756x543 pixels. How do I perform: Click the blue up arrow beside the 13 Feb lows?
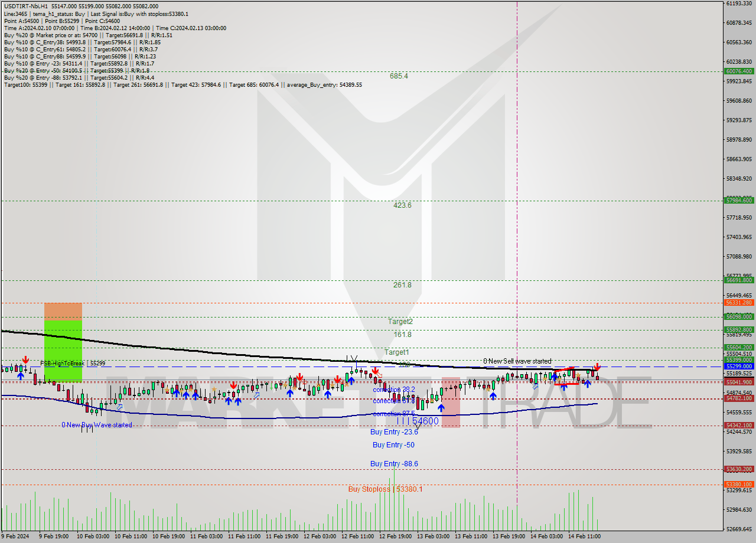pyautogui.click(x=441, y=407)
